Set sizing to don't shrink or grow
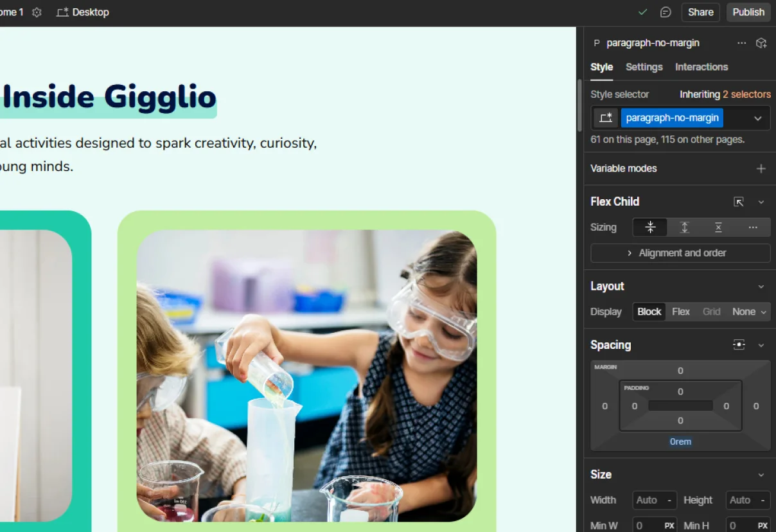The image size is (776, 532). (719, 227)
